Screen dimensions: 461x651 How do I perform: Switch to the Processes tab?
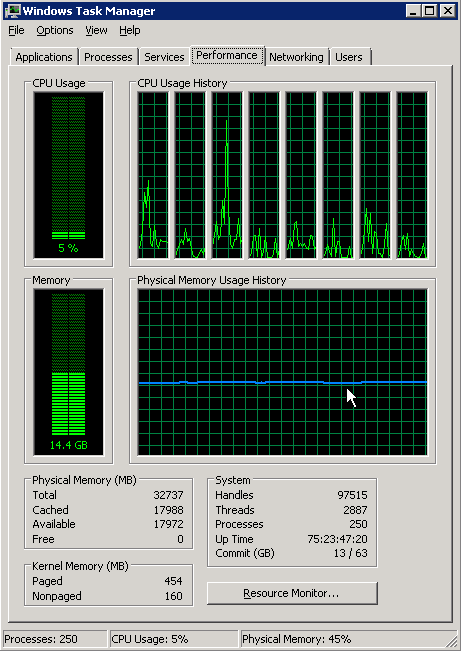point(108,57)
